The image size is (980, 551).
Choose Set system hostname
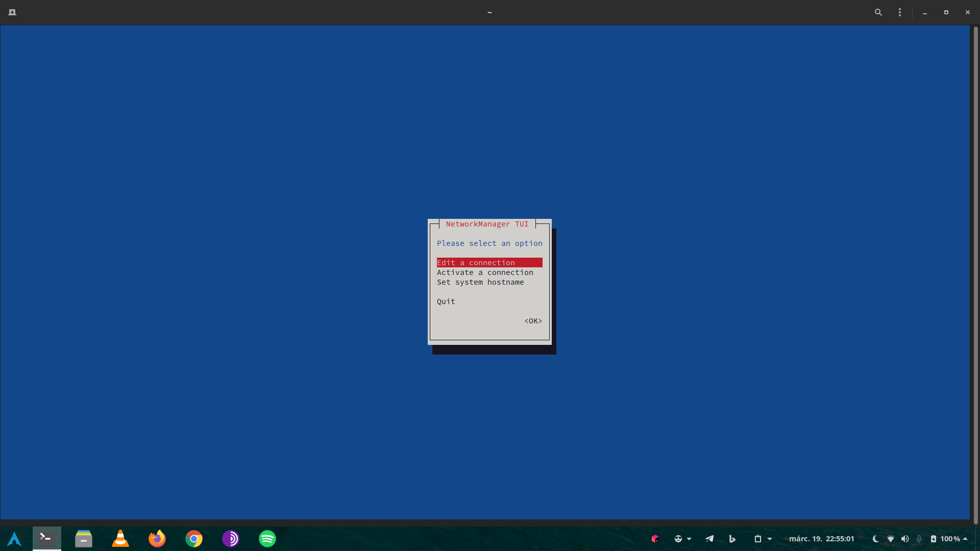coord(480,282)
